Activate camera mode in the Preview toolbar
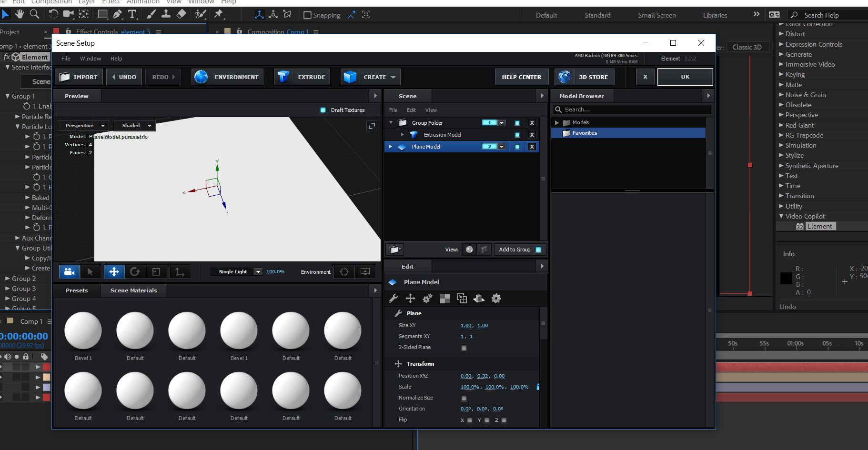Viewport: 868px width, 450px height. click(x=69, y=271)
